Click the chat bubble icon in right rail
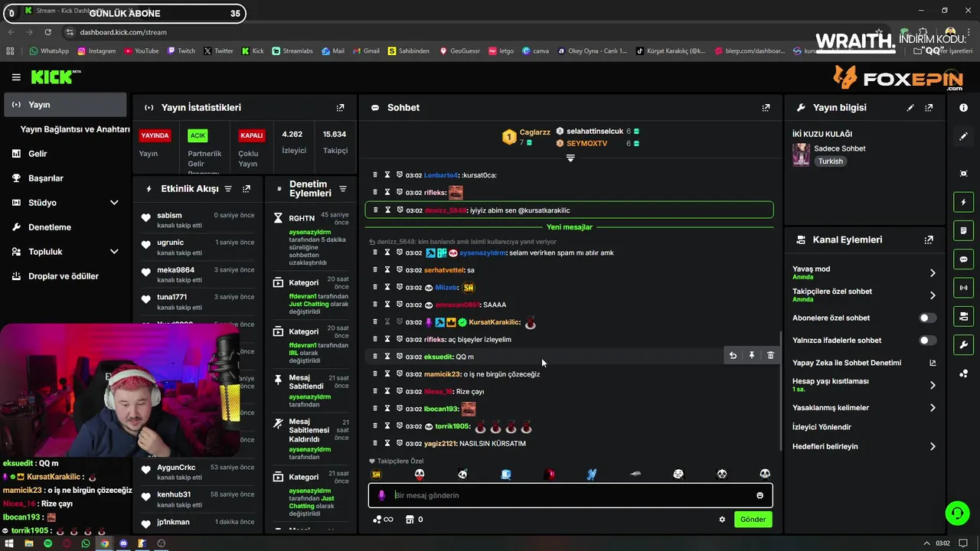The height and width of the screenshot is (551, 980). pyautogui.click(x=963, y=259)
